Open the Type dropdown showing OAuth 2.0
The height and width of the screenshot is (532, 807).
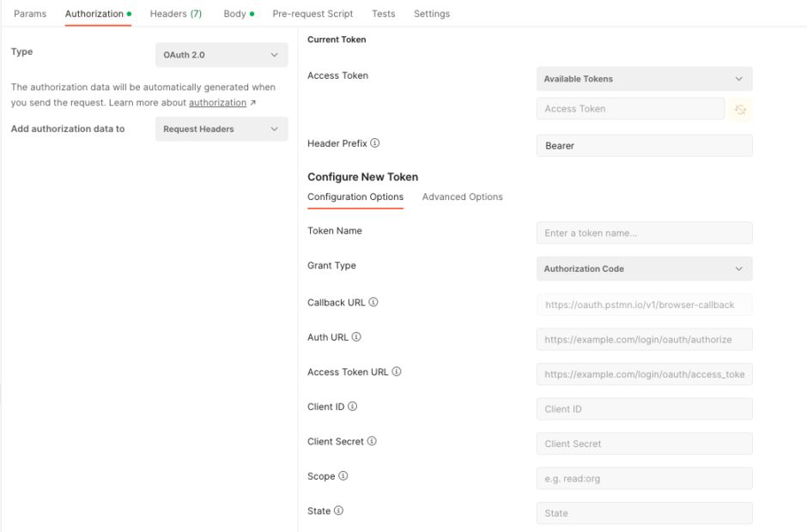[x=221, y=54]
